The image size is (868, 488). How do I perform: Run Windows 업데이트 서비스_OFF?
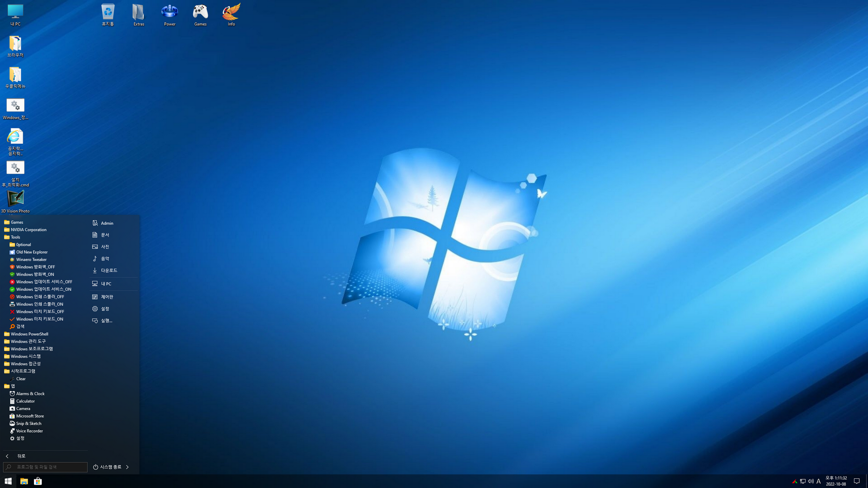(x=45, y=282)
